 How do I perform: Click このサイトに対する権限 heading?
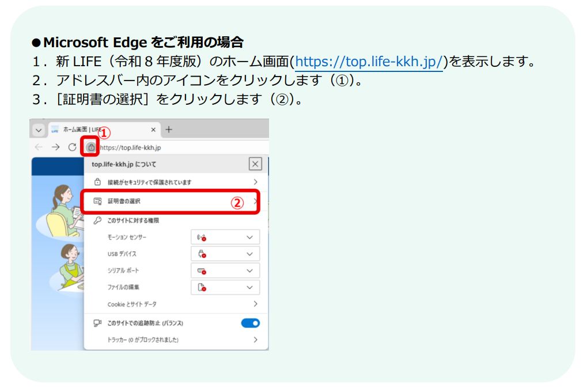(x=133, y=220)
